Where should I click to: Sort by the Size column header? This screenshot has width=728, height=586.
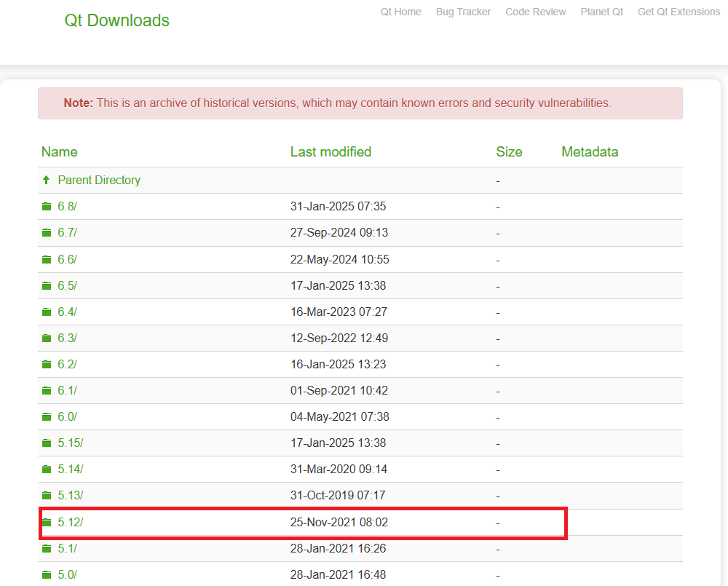click(x=509, y=152)
